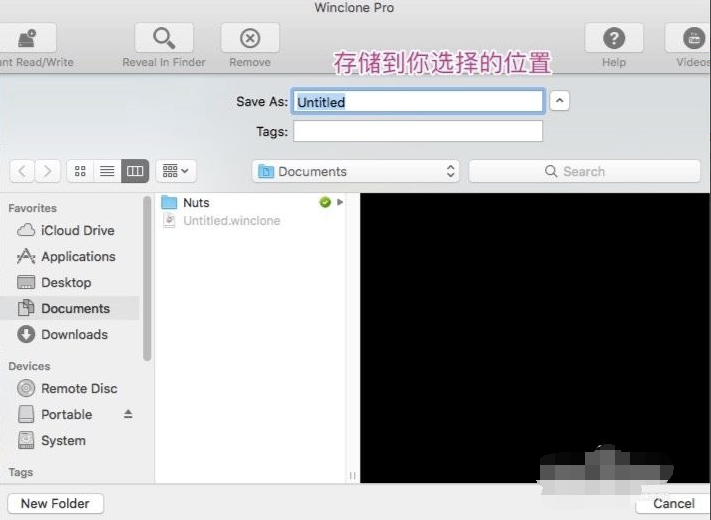Open the item grouping dropdown
Image resolution: width=711 pixels, height=520 pixels.
click(176, 171)
